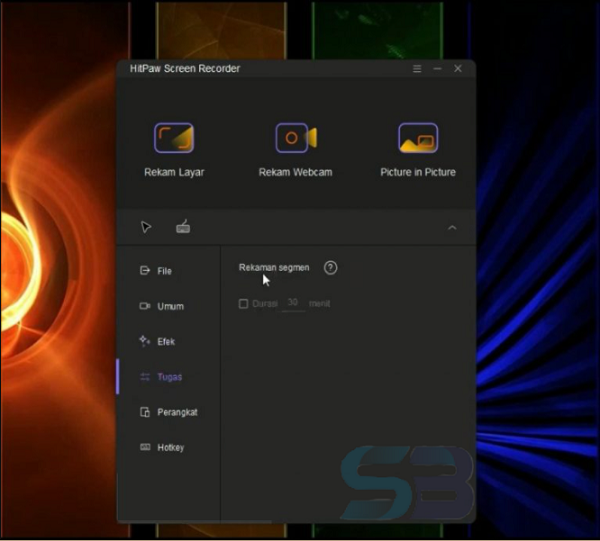Click the Rekam Layar label

click(x=174, y=173)
